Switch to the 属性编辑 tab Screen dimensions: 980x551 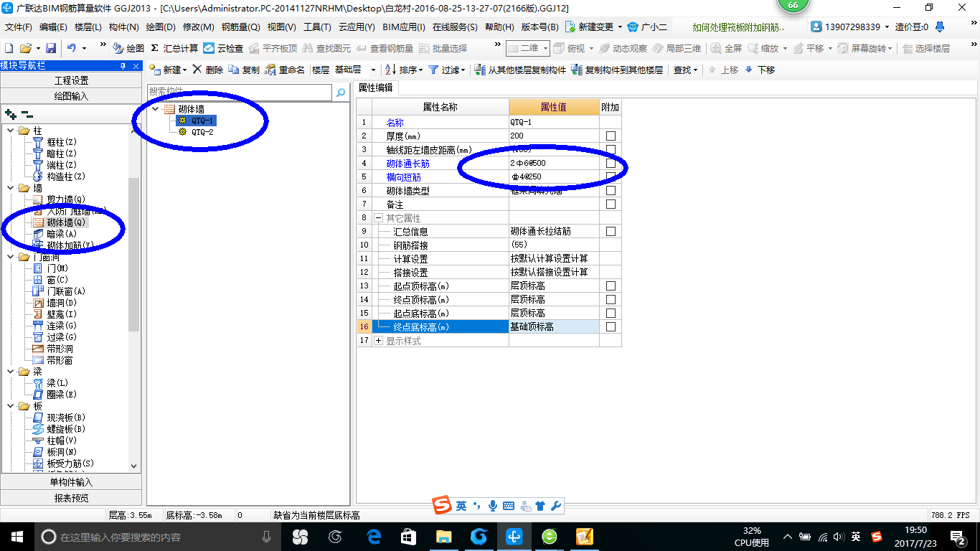point(375,88)
